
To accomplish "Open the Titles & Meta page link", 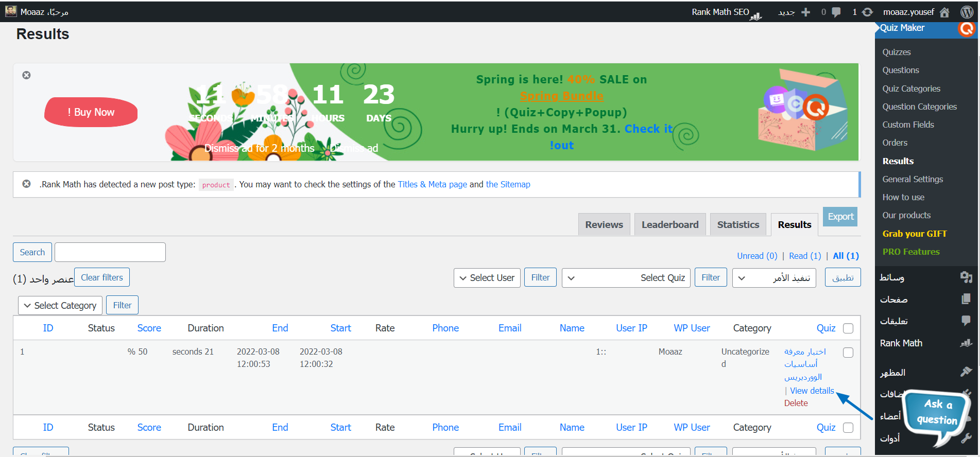I will tap(432, 184).
